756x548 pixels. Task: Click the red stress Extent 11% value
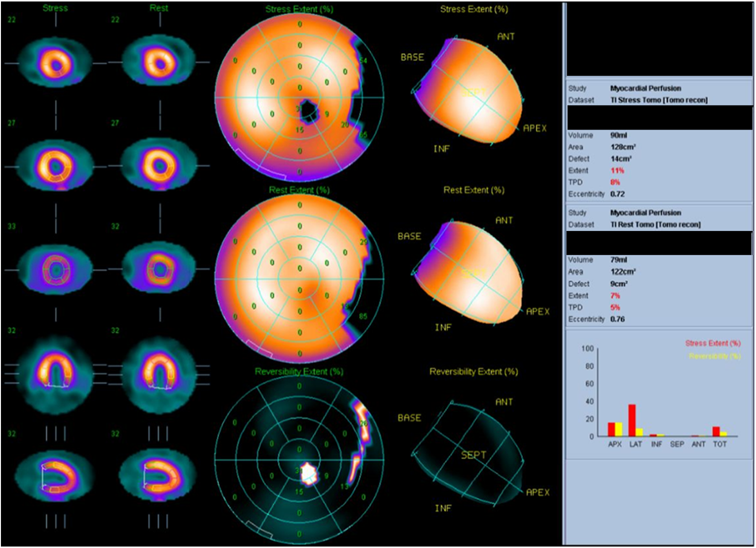[617, 171]
